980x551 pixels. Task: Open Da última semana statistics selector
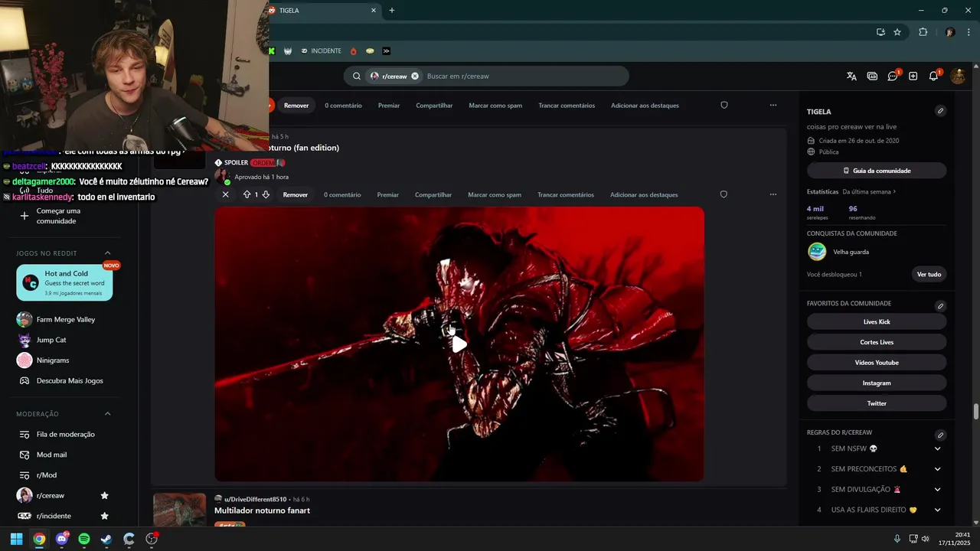point(869,191)
